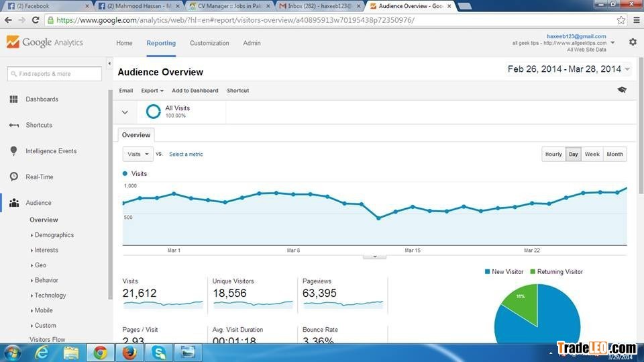Click the Shortcut button
The height and width of the screenshot is (362, 644).
click(x=237, y=91)
